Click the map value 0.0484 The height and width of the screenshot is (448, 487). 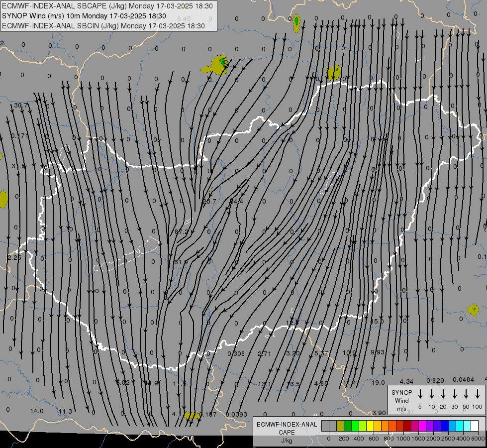(x=464, y=380)
